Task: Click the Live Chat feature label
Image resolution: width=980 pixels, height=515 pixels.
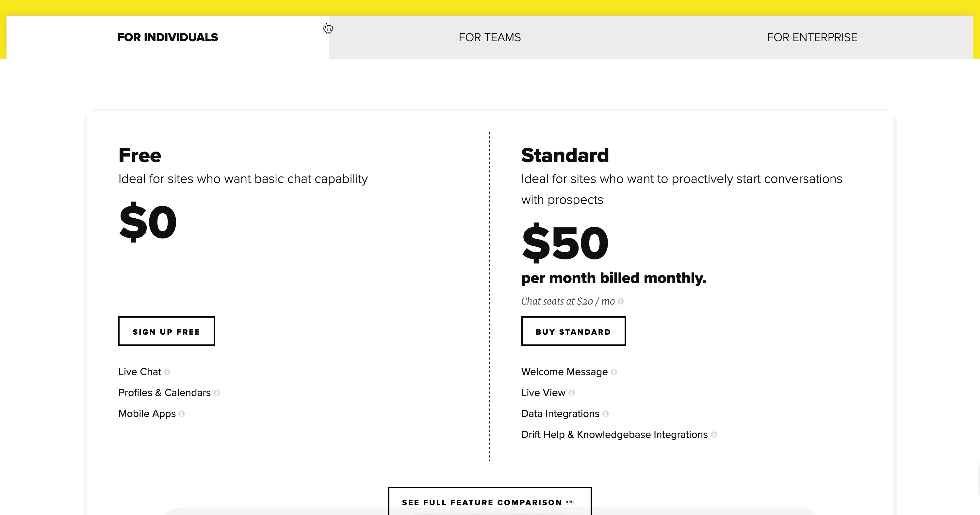Action: pos(139,372)
